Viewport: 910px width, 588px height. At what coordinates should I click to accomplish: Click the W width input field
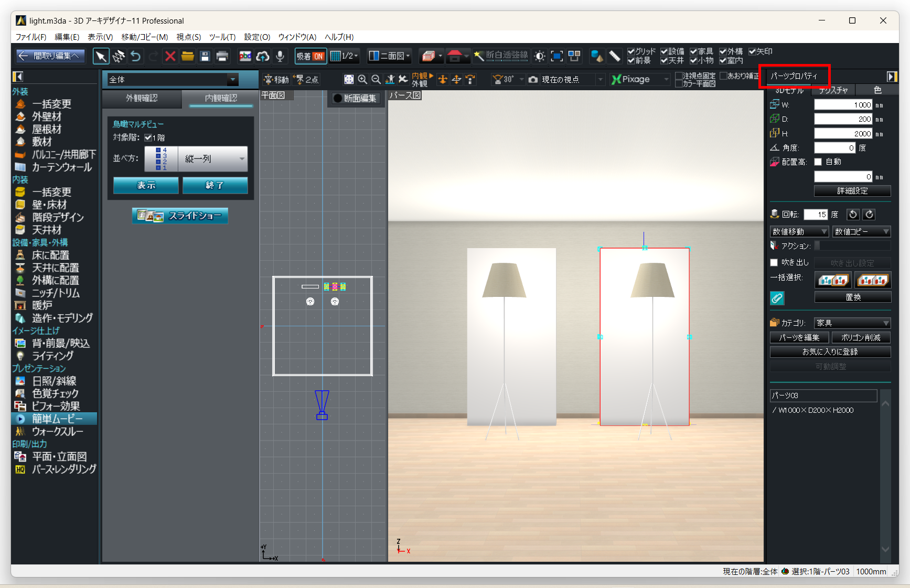pos(843,105)
